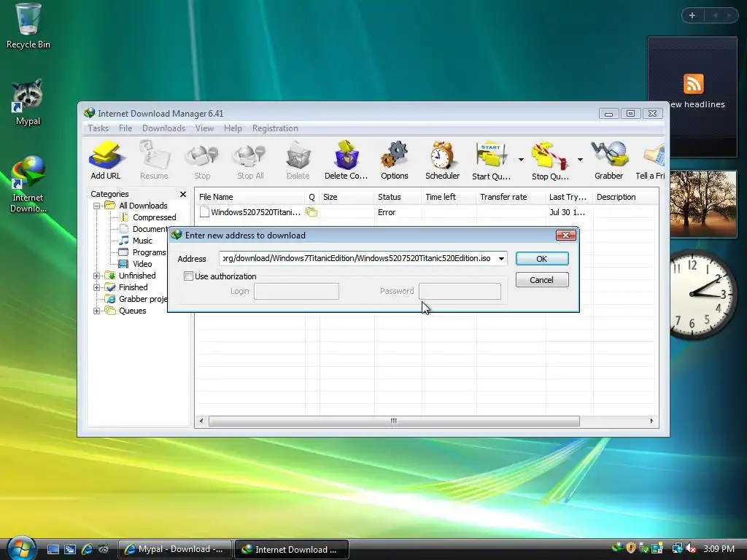Enable the Use authorization checkbox

(189, 276)
